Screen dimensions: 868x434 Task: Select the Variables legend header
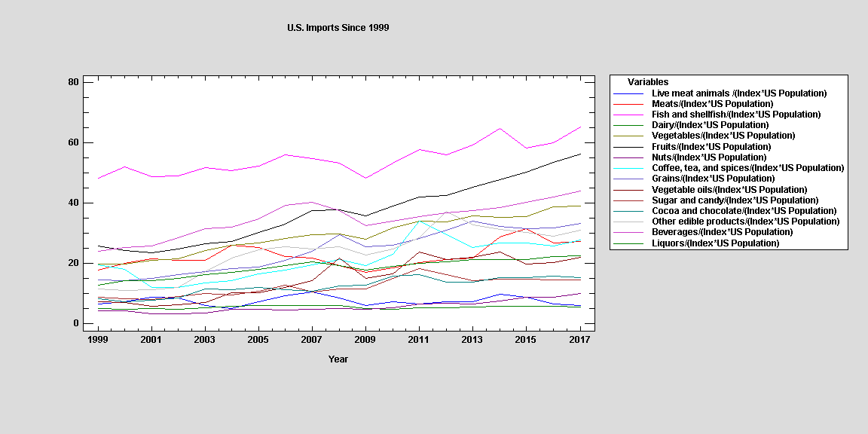point(647,82)
